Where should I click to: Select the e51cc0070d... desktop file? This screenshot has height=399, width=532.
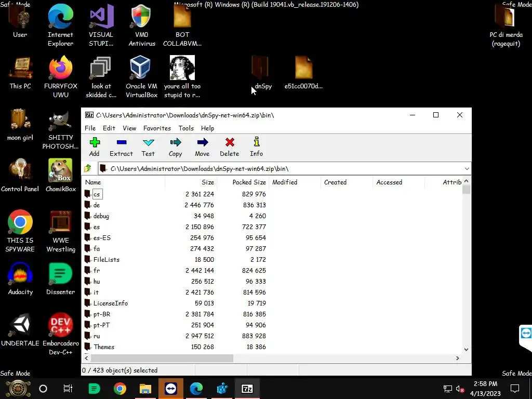(303, 73)
